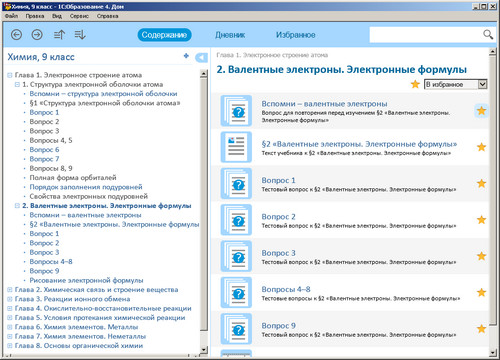Collapse the contents panel with the arrow icon

point(201,58)
